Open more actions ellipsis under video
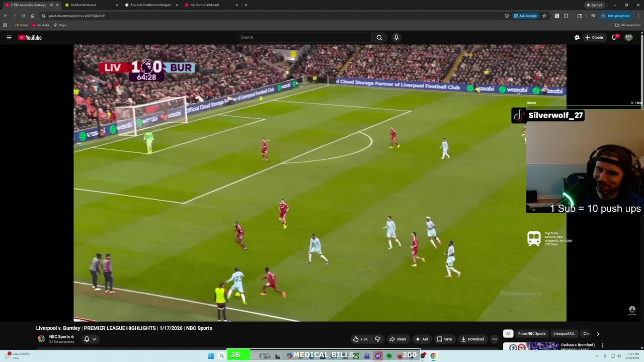The image size is (644, 362). [x=495, y=339]
